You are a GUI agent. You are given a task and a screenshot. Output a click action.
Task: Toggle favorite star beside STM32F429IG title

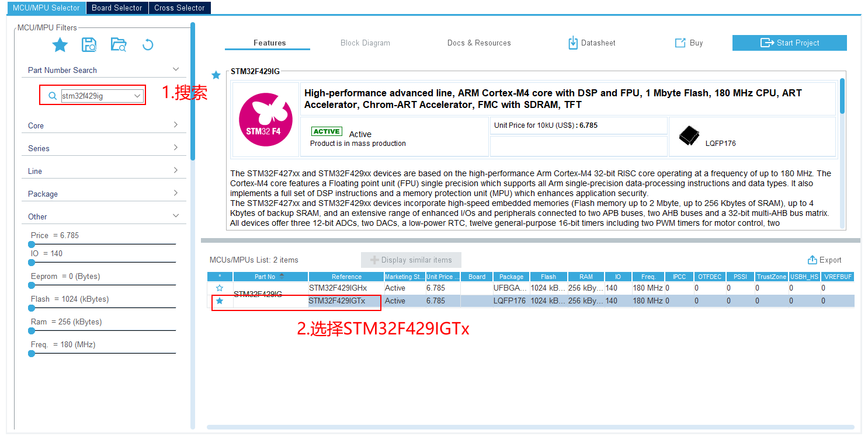coord(216,75)
